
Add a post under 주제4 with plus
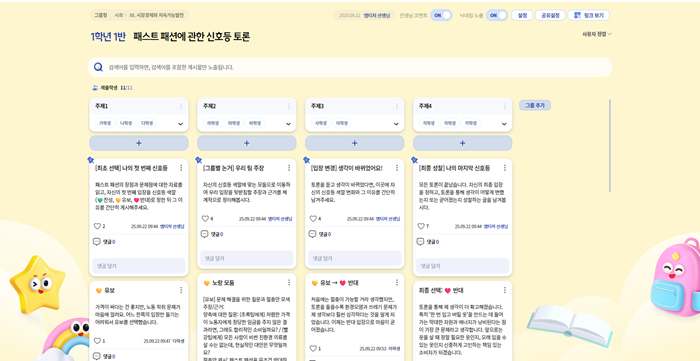(x=462, y=143)
